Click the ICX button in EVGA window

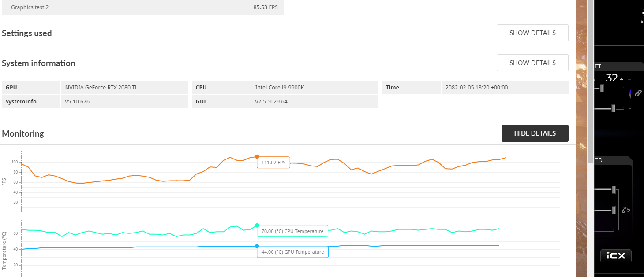tap(616, 256)
